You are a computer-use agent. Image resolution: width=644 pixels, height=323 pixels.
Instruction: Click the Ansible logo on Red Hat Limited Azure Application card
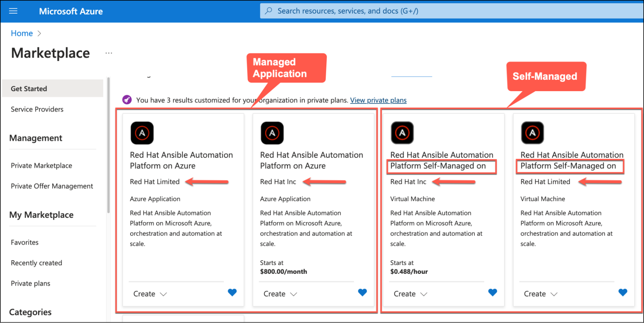click(142, 133)
